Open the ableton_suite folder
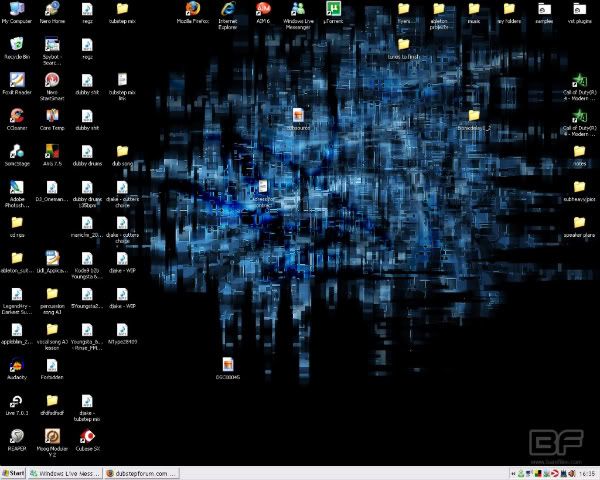The width and height of the screenshot is (600, 480). 16,262
